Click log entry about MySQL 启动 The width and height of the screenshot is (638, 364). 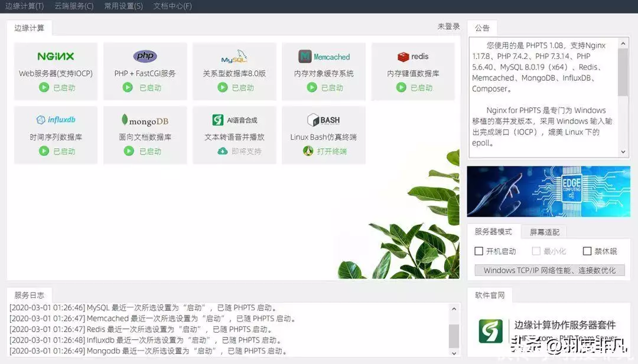coord(144,307)
